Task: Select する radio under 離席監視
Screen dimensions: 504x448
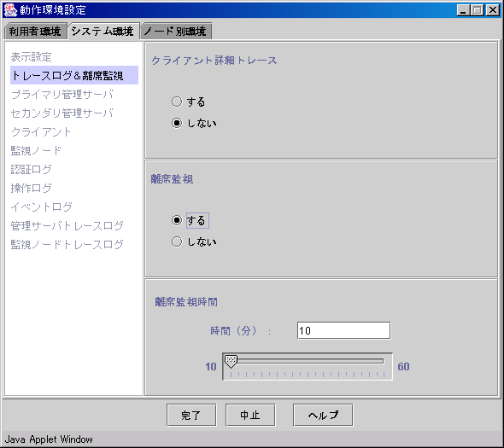Action: click(x=177, y=220)
